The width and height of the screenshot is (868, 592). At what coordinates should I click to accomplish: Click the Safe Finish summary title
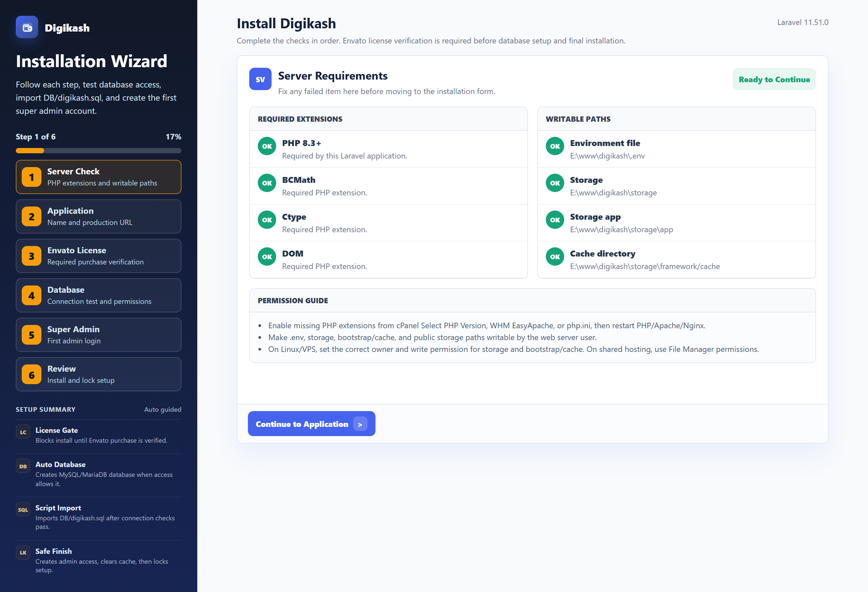coord(53,551)
